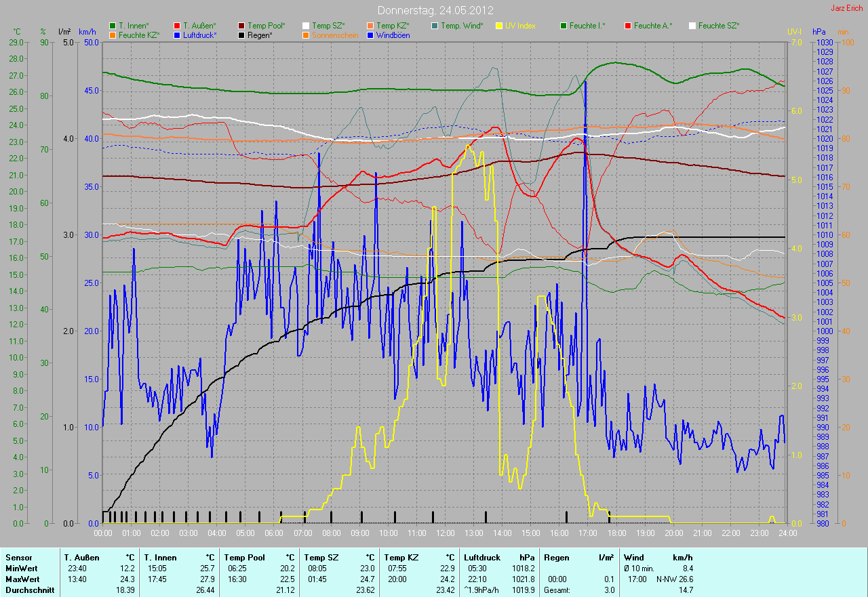The height and width of the screenshot is (597, 868).
Task: Pick the yellow UV Index legend swatch
Action: pos(499,26)
